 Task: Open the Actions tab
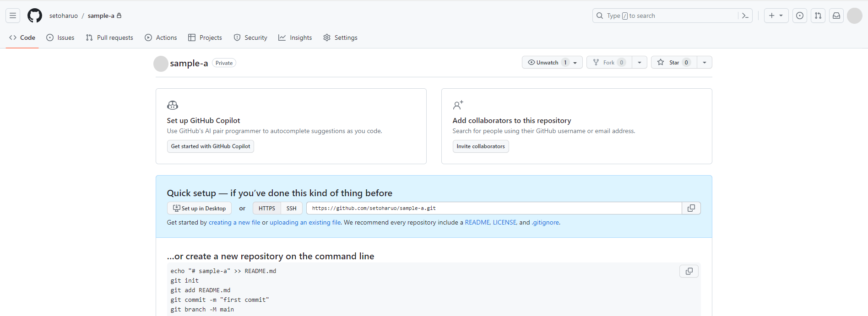point(161,37)
